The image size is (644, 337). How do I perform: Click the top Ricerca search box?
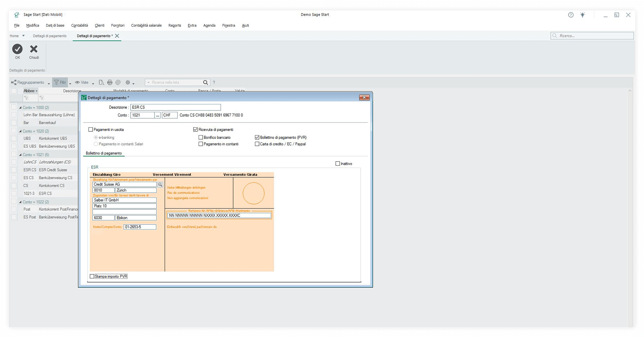[592, 36]
